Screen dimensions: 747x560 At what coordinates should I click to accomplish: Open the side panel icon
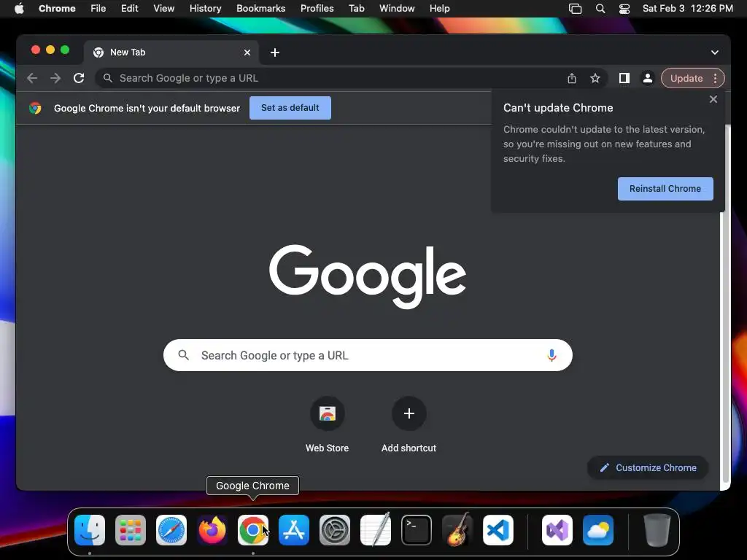[624, 78]
